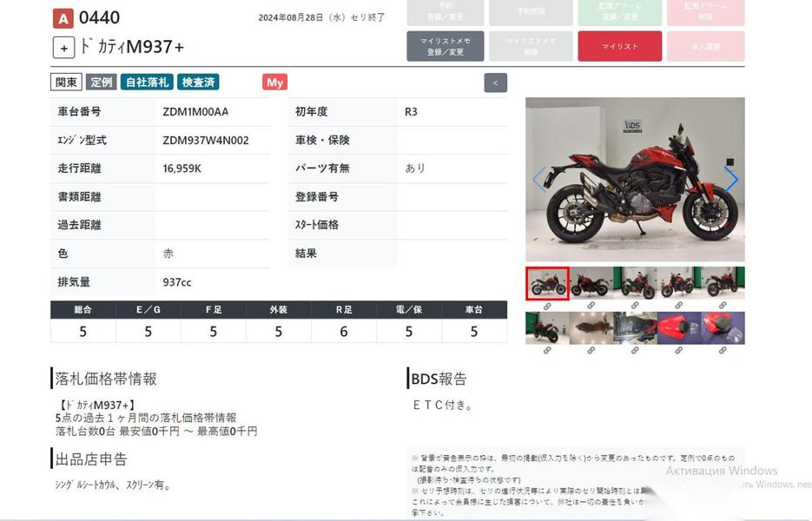Viewport: 812px width, 521px height.
Task: Click the faded マイリストメモ 削除 button
Action: point(531,46)
